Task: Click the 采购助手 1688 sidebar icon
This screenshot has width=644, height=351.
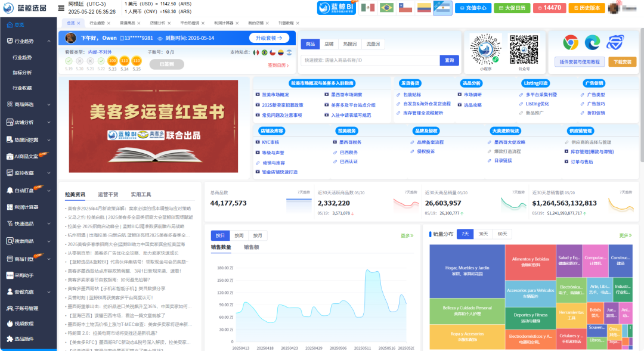Action: click(x=10, y=275)
